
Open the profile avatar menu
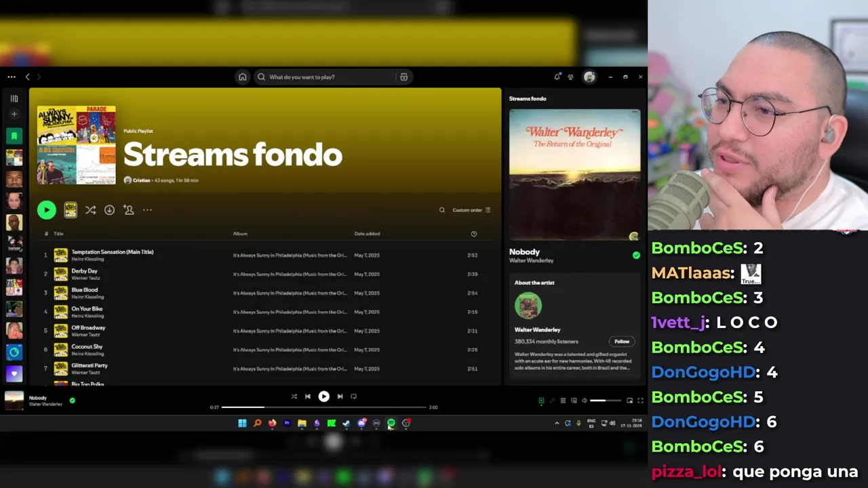click(589, 77)
